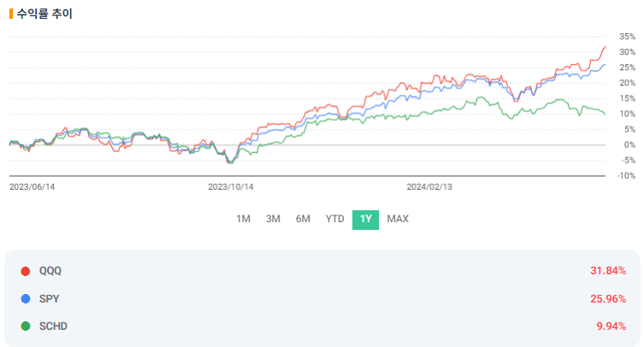The width and height of the screenshot is (644, 347).
Task: Click the 15% axis label
Action: tap(627, 98)
